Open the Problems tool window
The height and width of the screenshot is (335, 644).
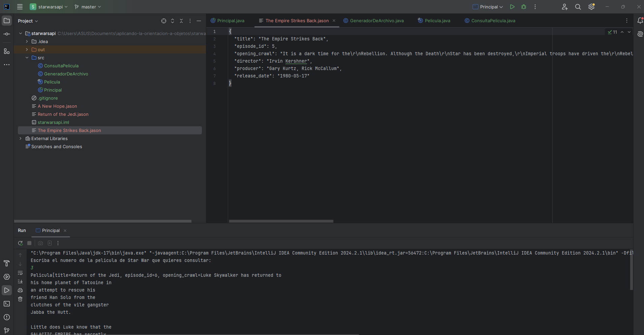[x=7, y=317]
